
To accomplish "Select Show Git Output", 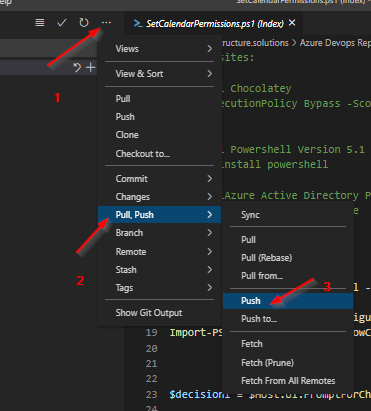I will [159, 313].
